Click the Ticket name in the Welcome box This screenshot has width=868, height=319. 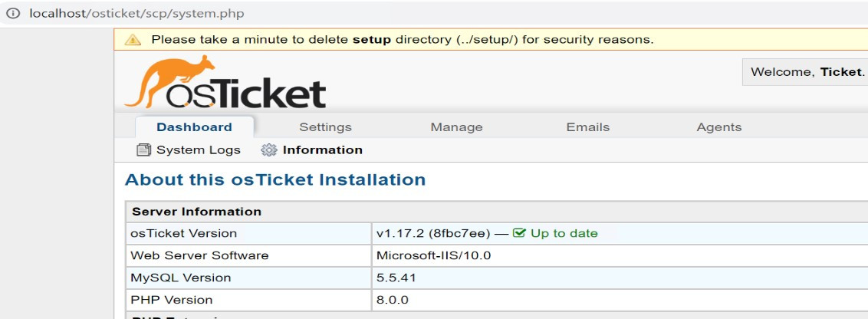coord(840,72)
